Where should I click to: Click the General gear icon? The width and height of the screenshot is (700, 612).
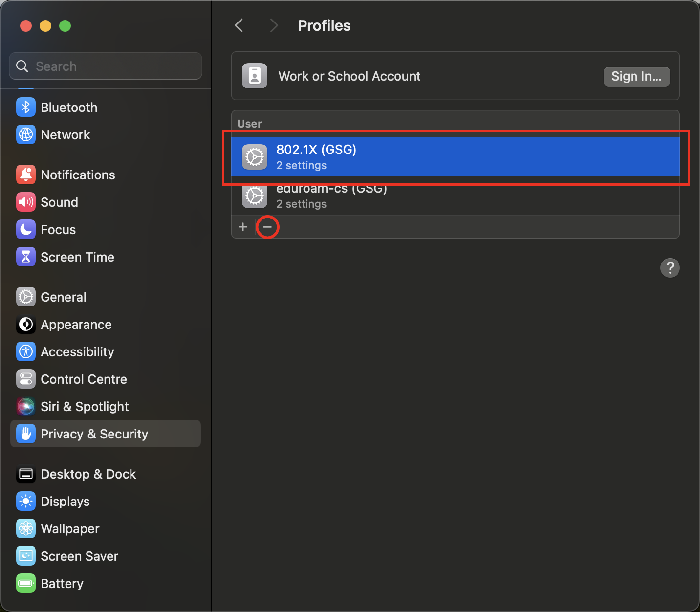[x=25, y=297]
